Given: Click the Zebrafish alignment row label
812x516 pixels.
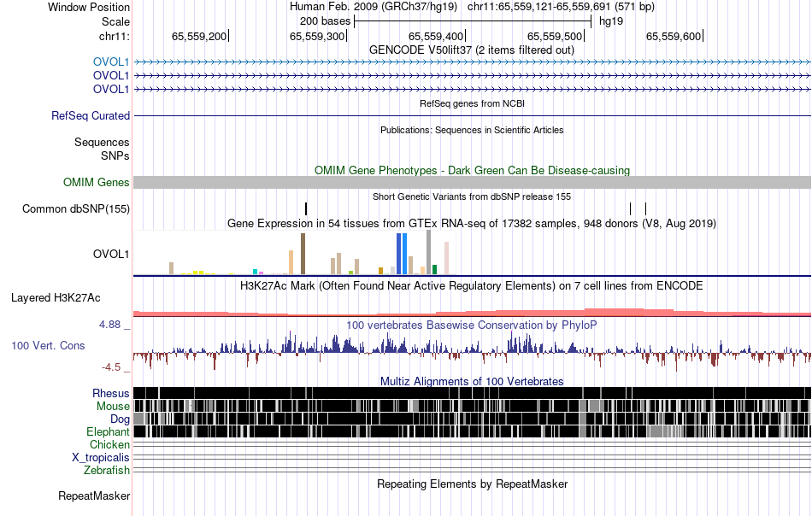Looking at the screenshot, I should [106, 471].
